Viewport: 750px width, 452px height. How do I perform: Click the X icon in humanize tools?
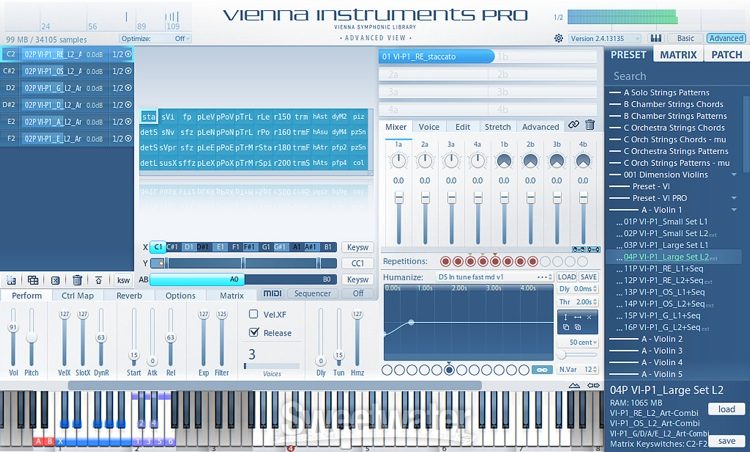[x=589, y=317]
